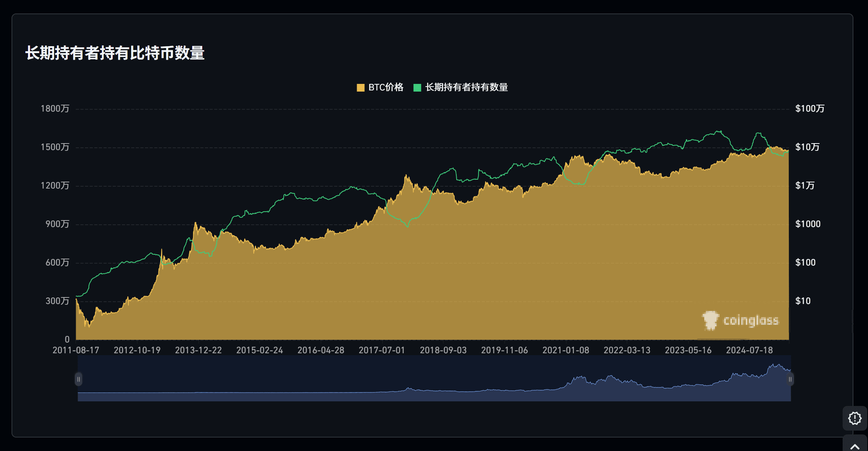
Task: Click the alert feedback icon at bottom right
Action: tap(855, 418)
